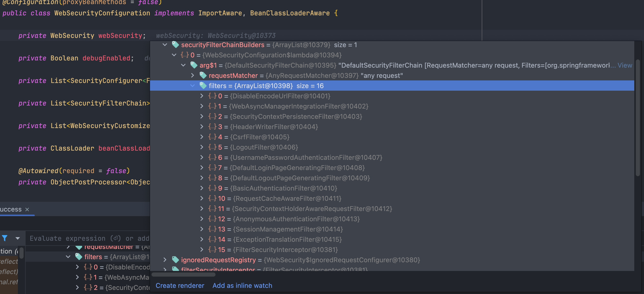This screenshot has width=644, height=294.
Task: Click object braces icon of LogoutFilter entry
Action: (x=212, y=147)
